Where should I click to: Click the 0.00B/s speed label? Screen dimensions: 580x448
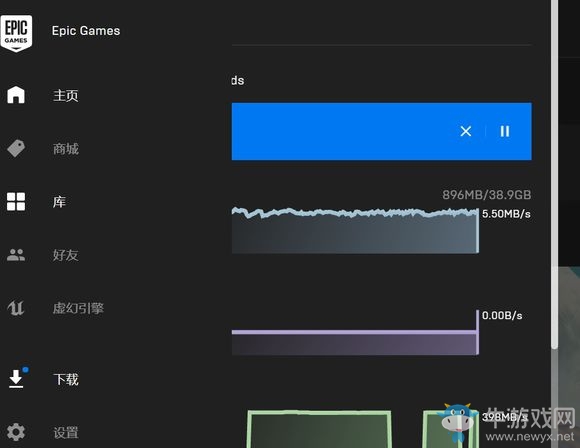point(502,316)
